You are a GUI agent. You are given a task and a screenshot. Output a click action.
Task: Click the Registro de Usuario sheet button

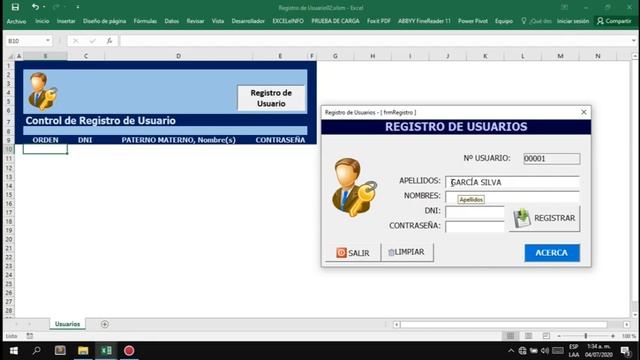(271, 98)
